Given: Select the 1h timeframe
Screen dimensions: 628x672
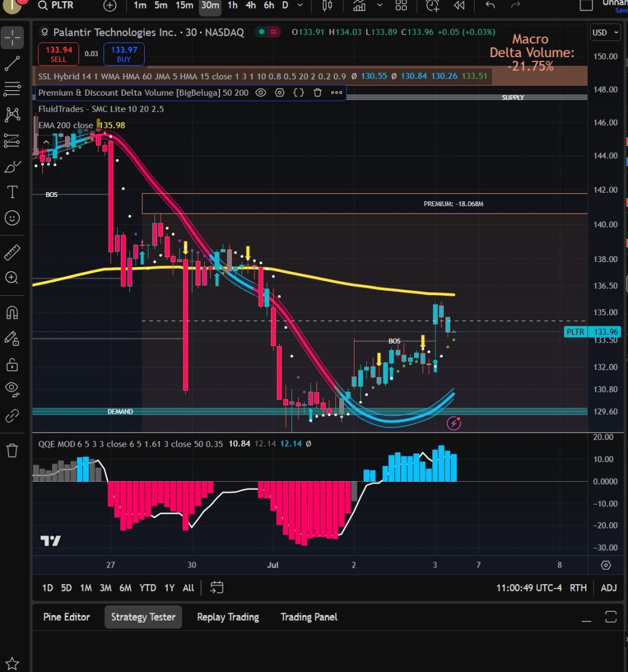Looking at the screenshot, I should tap(232, 5).
